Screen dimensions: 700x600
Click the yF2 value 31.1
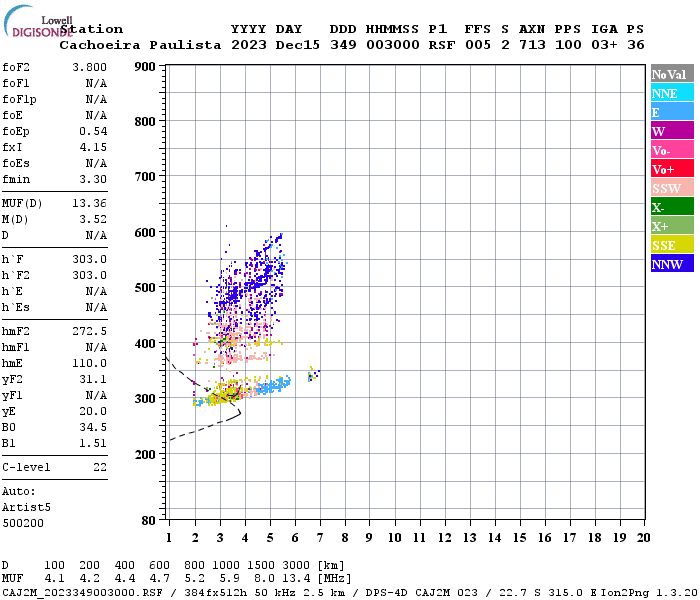[93, 379]
